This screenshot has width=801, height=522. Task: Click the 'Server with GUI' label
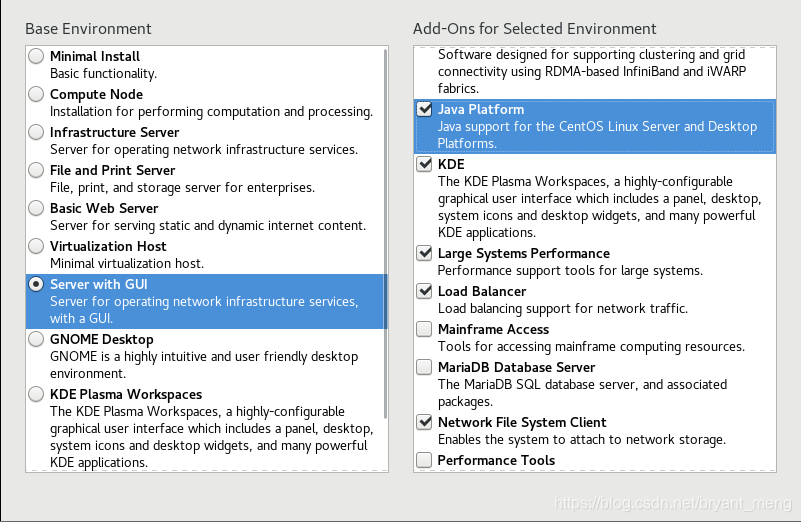[99, 284]
